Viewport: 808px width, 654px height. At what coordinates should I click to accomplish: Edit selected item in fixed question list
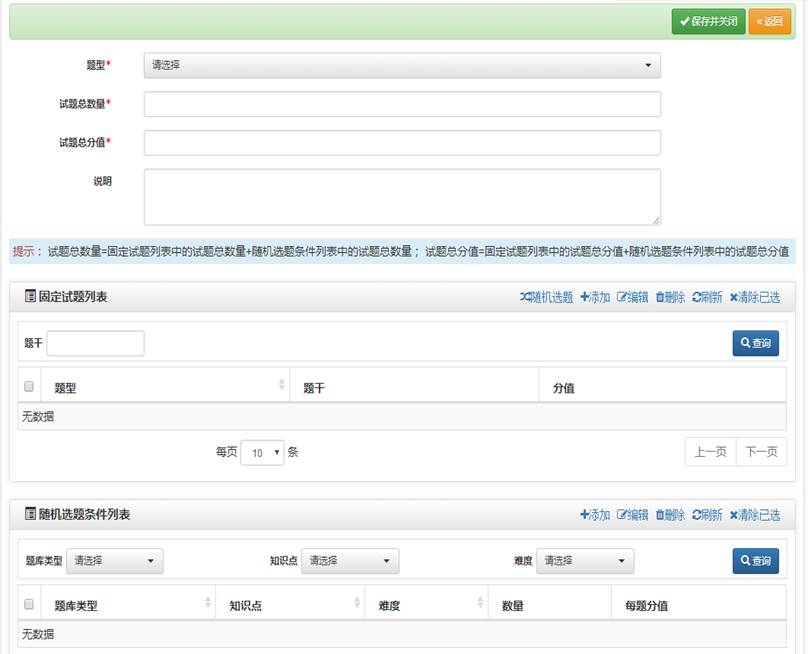(633, 297)
